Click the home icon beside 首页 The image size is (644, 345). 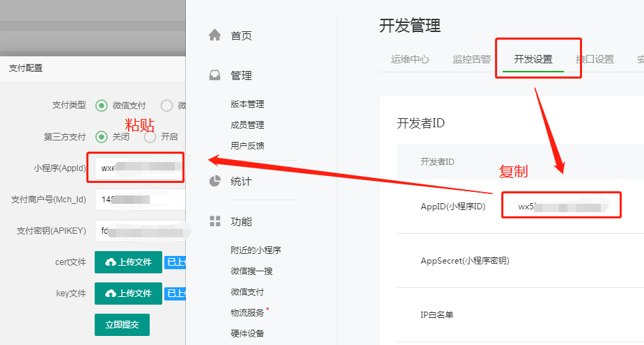[x=215, y=35]
